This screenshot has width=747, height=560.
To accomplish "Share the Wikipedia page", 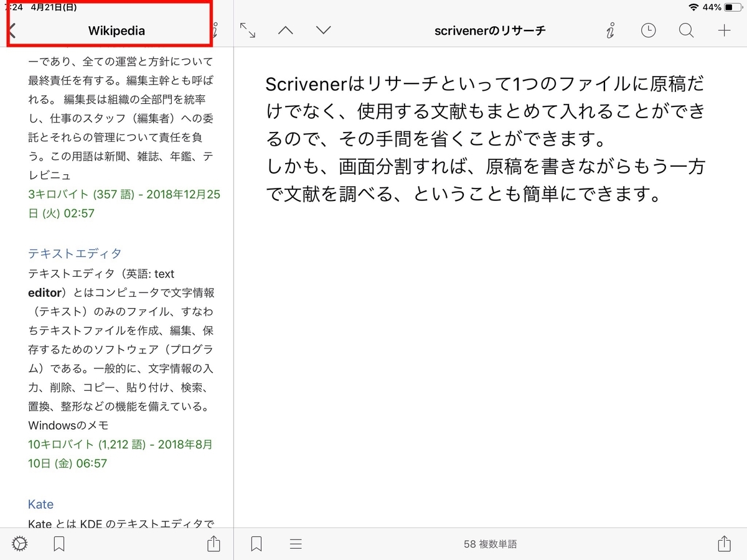I will [x=214, y=543].
